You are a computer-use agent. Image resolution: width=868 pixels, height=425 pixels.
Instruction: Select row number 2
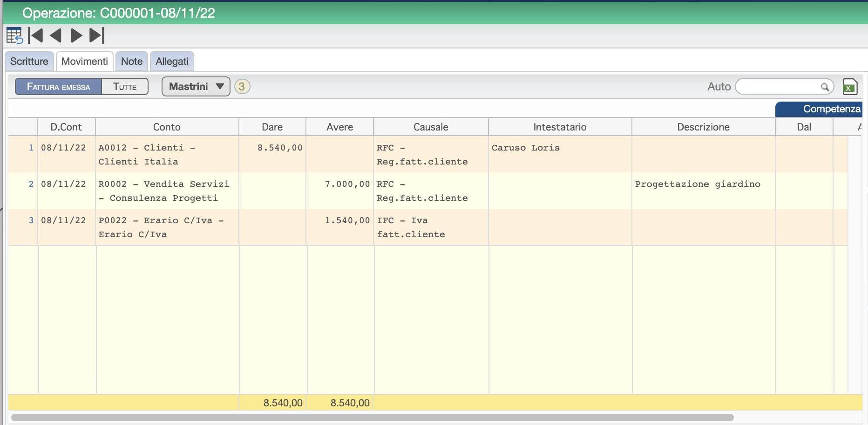point(31,184)
